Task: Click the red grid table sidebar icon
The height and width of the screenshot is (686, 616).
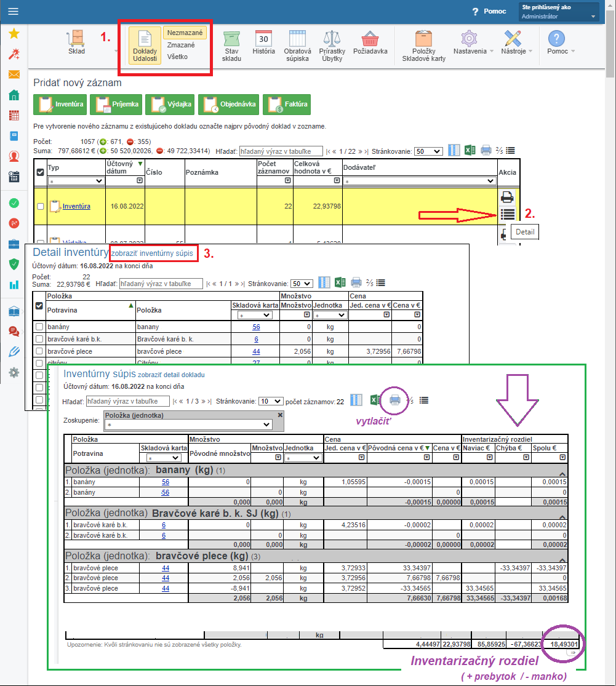Action: 14,116
